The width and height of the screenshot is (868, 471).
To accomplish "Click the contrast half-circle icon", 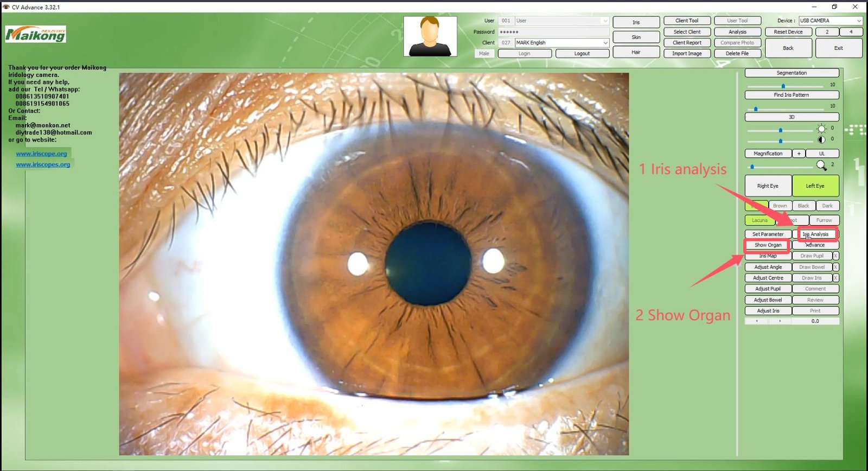I will click(x=821, y=139).
